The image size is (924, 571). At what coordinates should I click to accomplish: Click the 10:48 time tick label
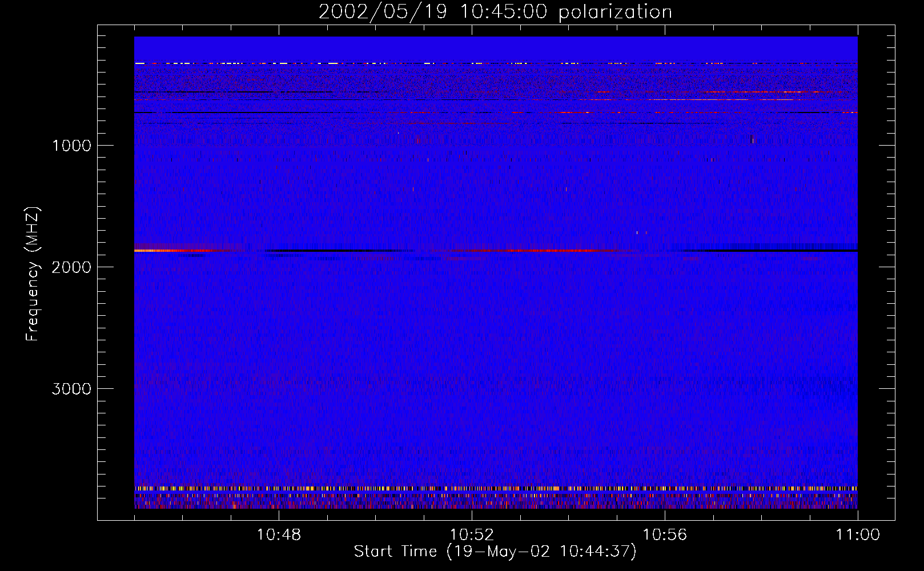pyautogui.click(x=279, y=535)
